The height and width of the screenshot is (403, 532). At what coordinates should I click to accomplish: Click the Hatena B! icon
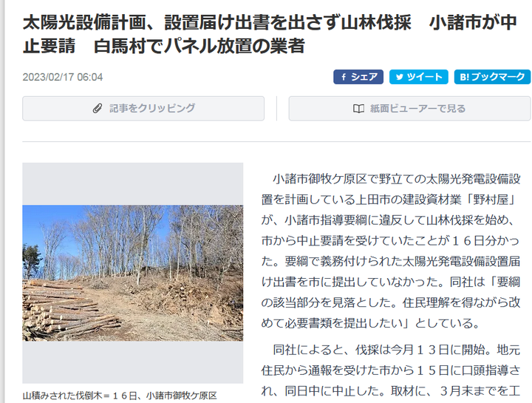point(464,77)
